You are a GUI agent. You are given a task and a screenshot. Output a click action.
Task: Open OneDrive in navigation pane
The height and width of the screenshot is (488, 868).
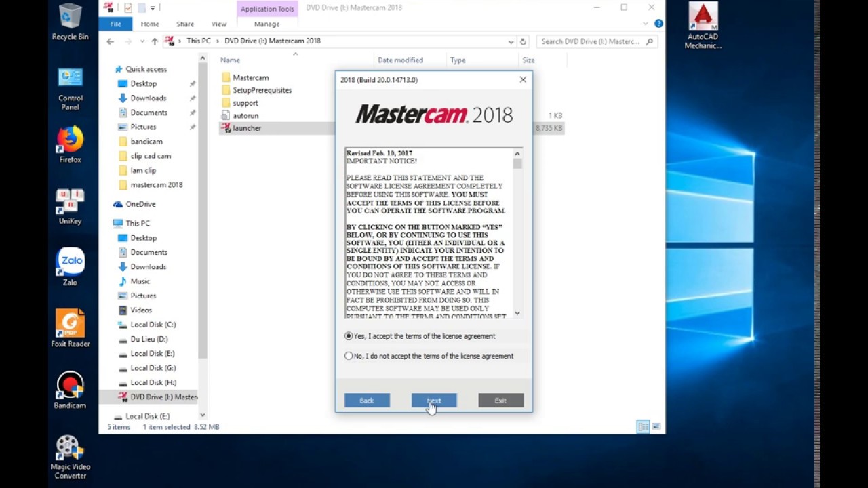(x=134, y=204)
